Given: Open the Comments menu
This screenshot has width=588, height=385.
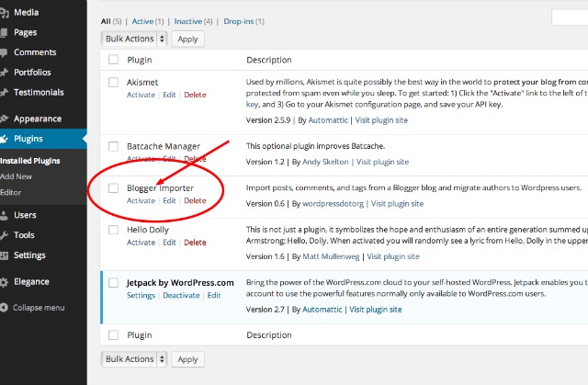Looking at the screenshot, I should [x=35, y=52].
